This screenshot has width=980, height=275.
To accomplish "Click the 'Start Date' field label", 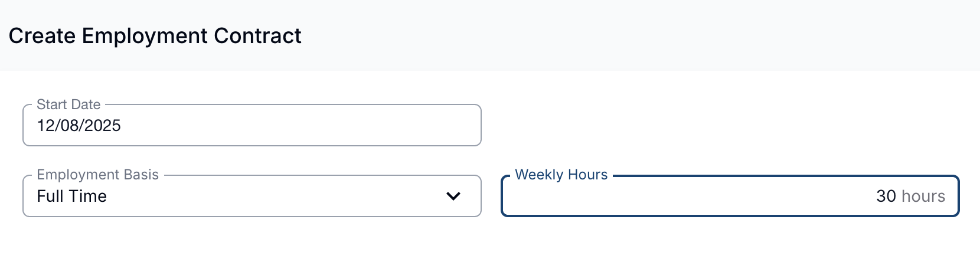I will pyautogui.click(x=68, y=105).
